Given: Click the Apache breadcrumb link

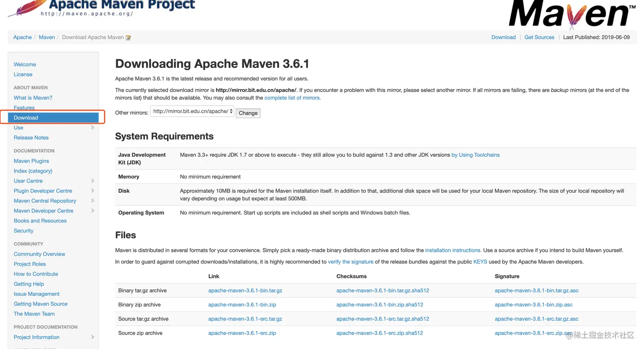Looking at the screenshot, I should click(23, 37).
